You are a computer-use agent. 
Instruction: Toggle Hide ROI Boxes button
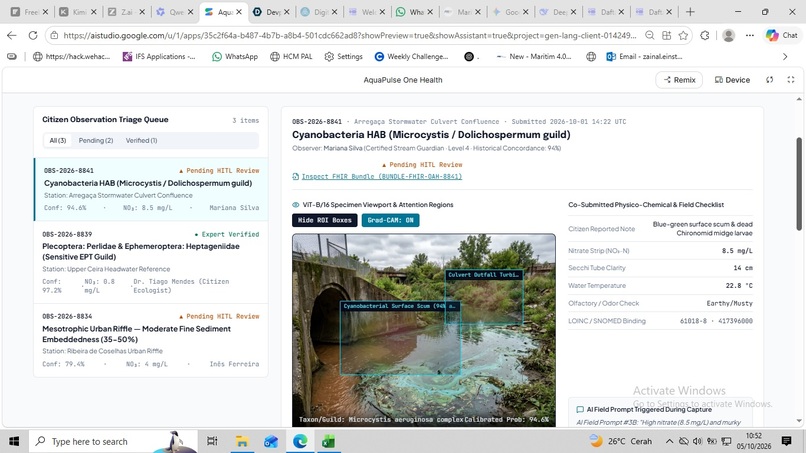[x=324, y=220]
